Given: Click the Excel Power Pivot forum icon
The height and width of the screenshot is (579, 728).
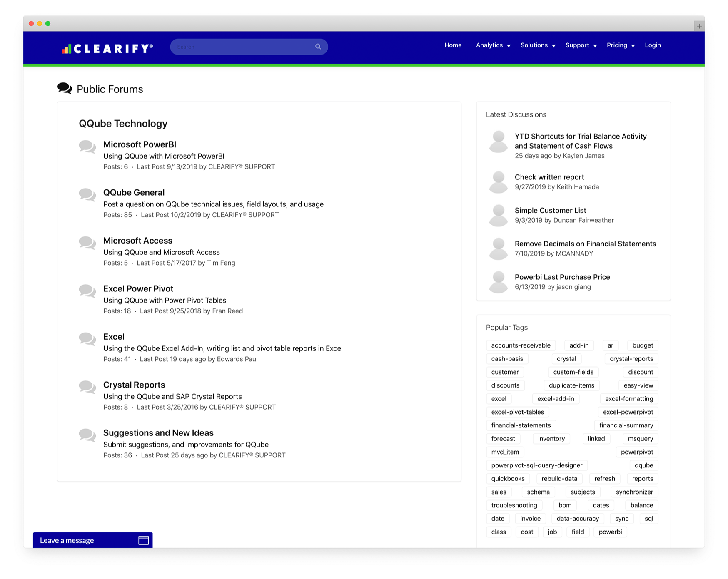Looking at the screenshot, I should (87, 291).
